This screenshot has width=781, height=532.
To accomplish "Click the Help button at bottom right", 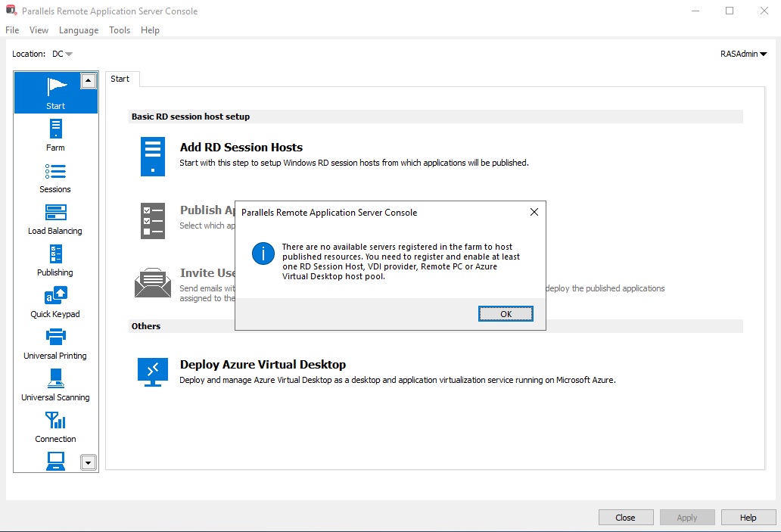I will pyautogui.click(x=748, y=518).
